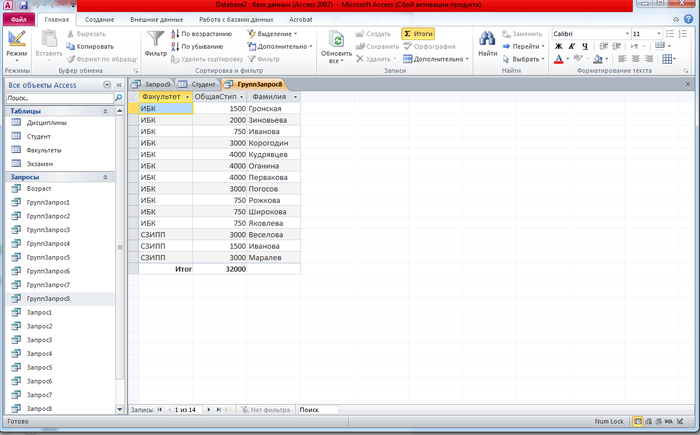Toggle the Итоги totals row button
Screen dimensions: 700x435
point(418,33)
